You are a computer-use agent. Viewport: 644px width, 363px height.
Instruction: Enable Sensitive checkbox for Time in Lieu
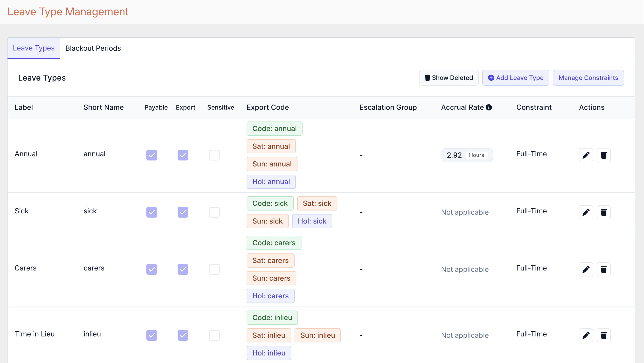214,335
